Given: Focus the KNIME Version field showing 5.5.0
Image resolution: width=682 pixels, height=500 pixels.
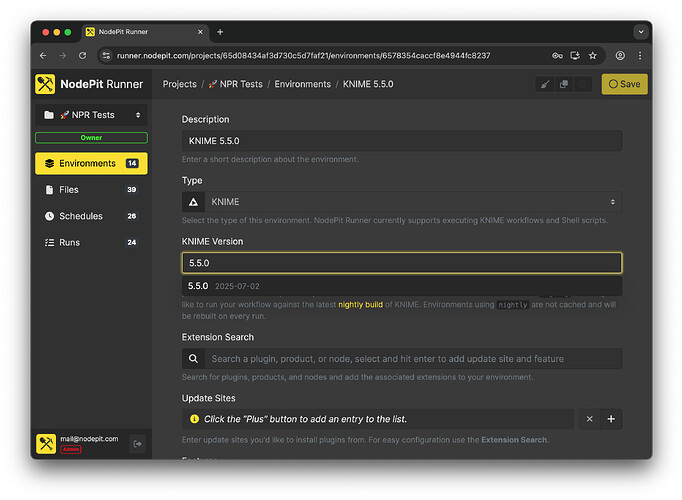Looking at the screenshot, I should click(x=402, y=263).
